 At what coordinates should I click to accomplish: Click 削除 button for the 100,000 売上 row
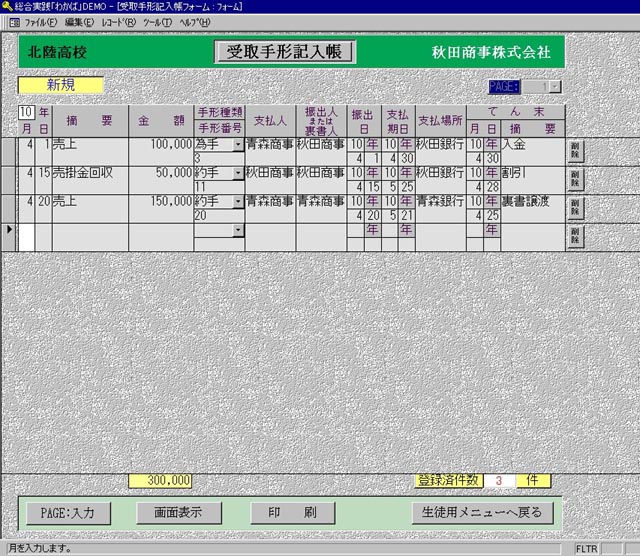click(575, 150)
